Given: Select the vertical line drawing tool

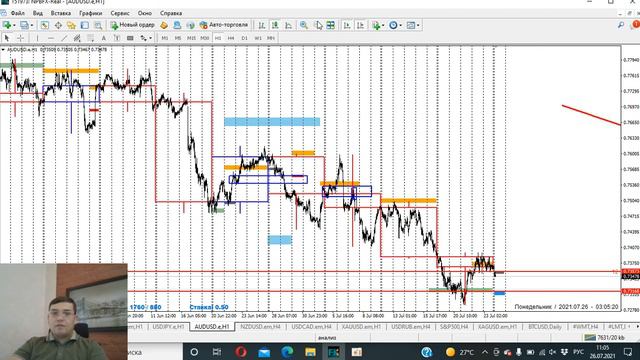Looking at the screenshot, I should pos(37,38).
